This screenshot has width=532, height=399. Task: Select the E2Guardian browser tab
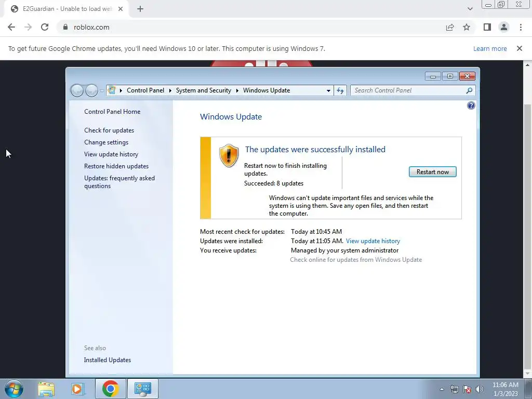pos(67,9)
